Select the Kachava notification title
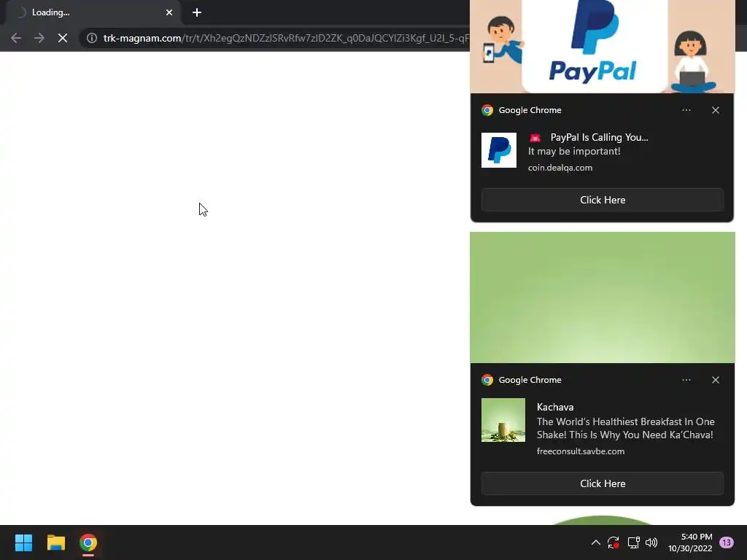 pyautogui.click(x=555, y=407)
